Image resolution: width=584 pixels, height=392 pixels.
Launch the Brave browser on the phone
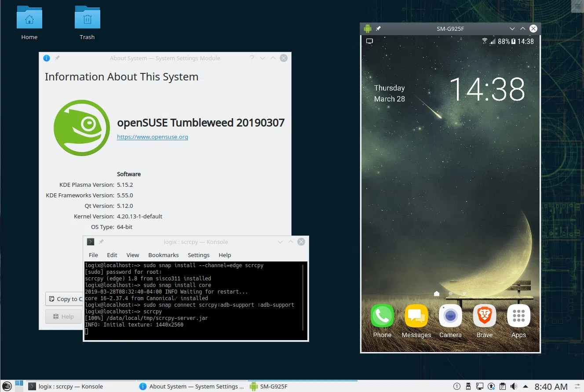[484, 316]
